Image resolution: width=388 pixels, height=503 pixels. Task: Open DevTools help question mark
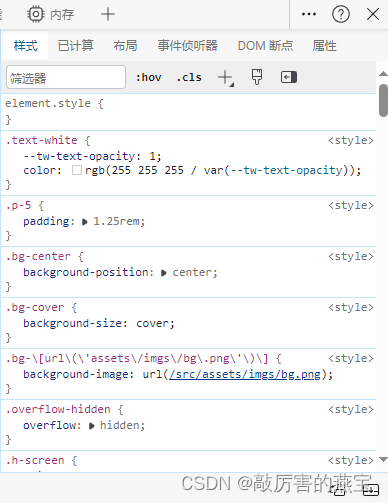(x=341, y=14)
